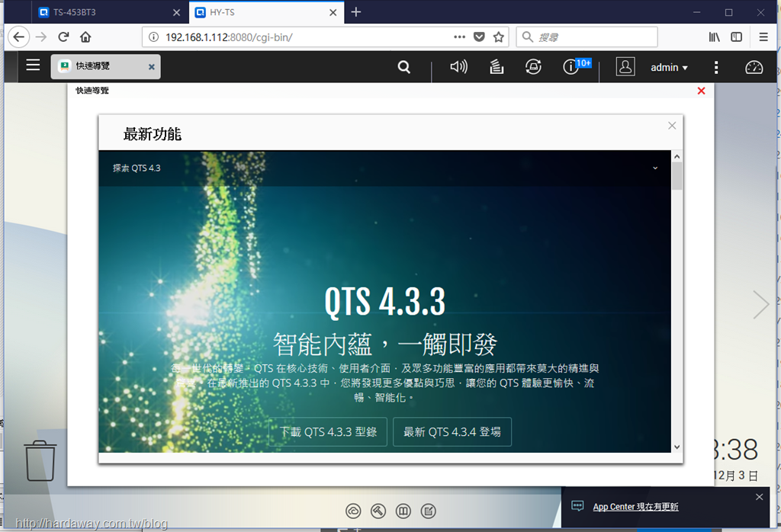781x532 pixels.
Task: Click the 智能內蘊，一觸即發 slogan text
Action: [x=384, y=345]
